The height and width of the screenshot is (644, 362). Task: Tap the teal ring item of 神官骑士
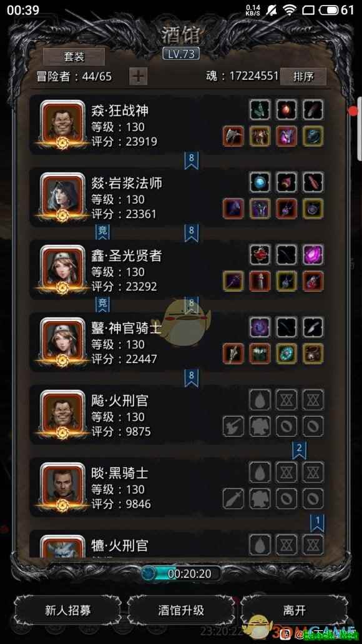point(286,354)
